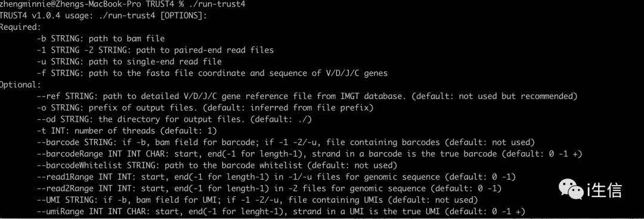Click the 'TRUST4 v1.0.4 usage' header line
Screen dimensions: 644x219
(104, 16)
